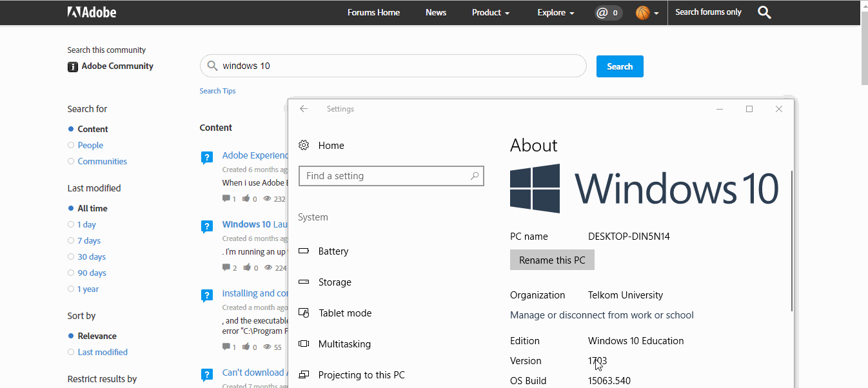Click the search icon in Find a setting

pos(475,176)
